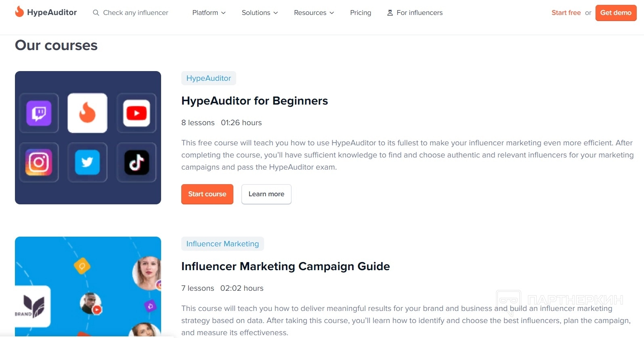Click the Twitter bird icon
This screenshot has width=644, height=338.
[x=87, y=162]
